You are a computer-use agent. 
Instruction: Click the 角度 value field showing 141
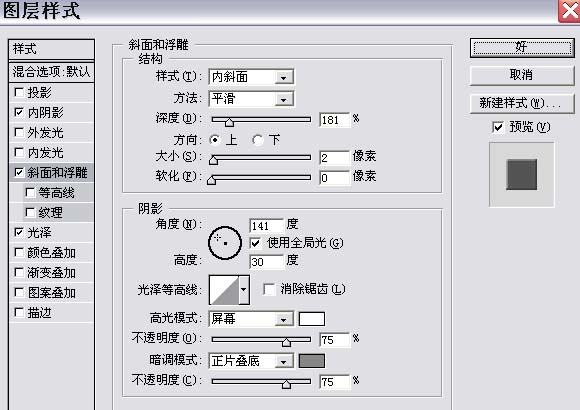click(x=266, y=226)
